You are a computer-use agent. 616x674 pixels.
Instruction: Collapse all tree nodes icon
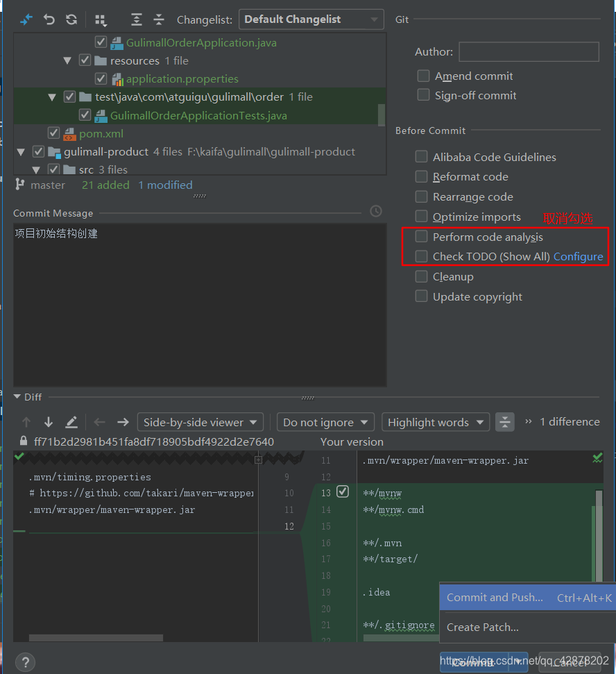[x=159, y=19]
